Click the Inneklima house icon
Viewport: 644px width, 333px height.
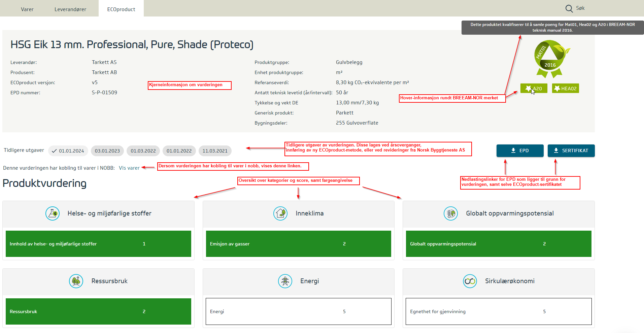pyautogui.click(x=280, y=213)
